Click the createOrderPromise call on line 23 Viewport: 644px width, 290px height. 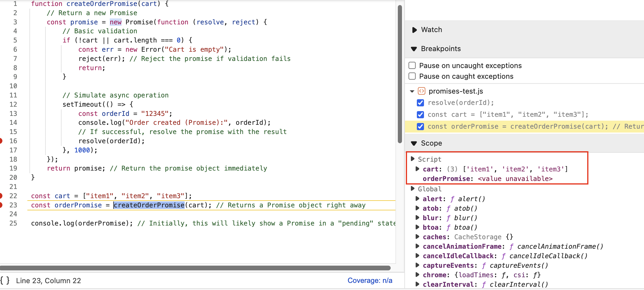tap(149, 205)
